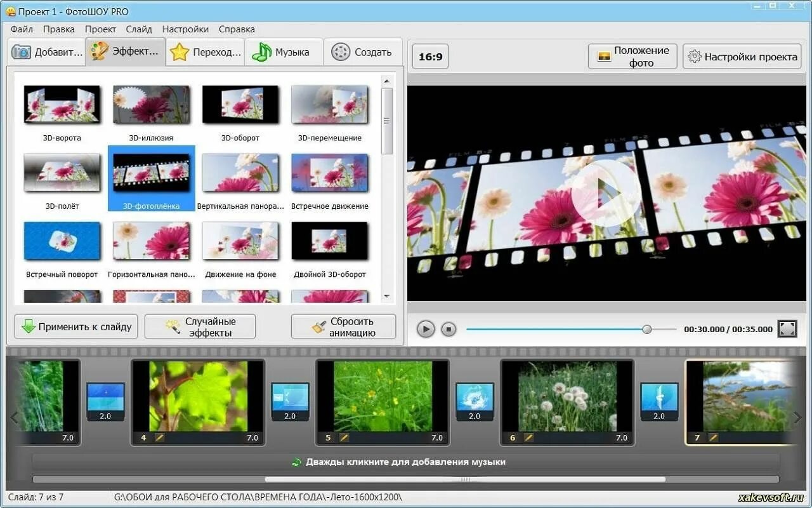Open the Правка menu
The width and height of the screenshot is (812, 508).
[x=59, y=29]
